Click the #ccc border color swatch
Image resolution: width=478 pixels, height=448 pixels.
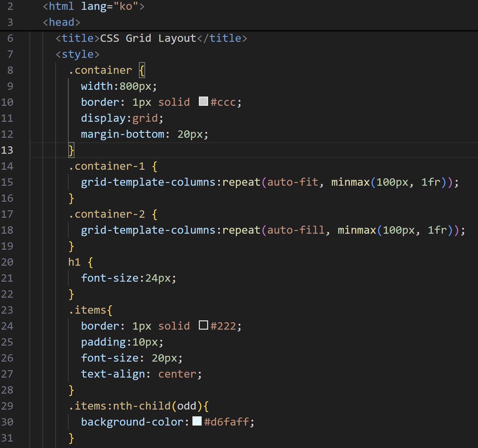click(x=203, y=101)
